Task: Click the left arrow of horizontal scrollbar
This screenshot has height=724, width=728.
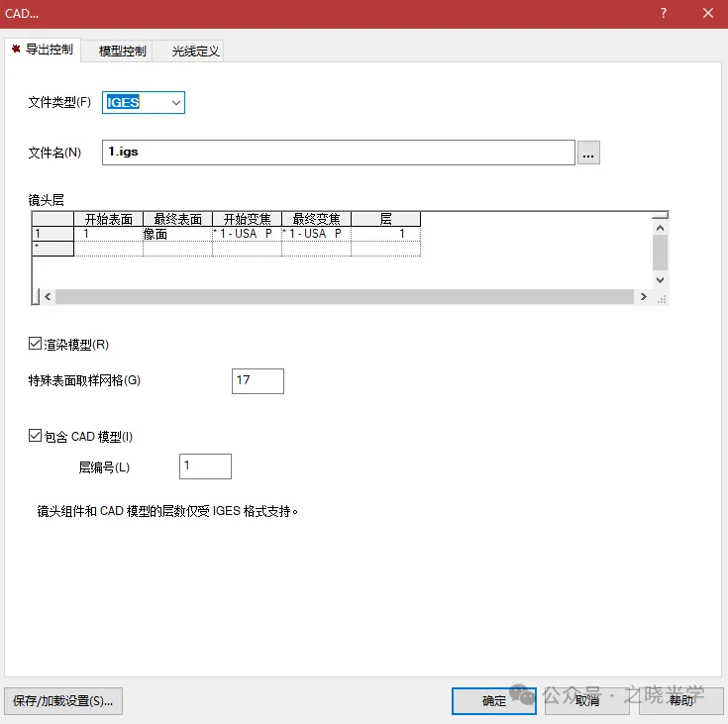Action: pyautogui.click(x=47, y=297)
